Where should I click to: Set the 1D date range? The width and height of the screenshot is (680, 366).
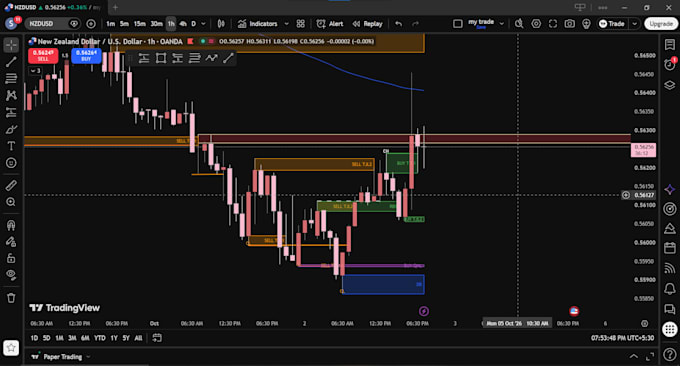[x=34, y=338]
